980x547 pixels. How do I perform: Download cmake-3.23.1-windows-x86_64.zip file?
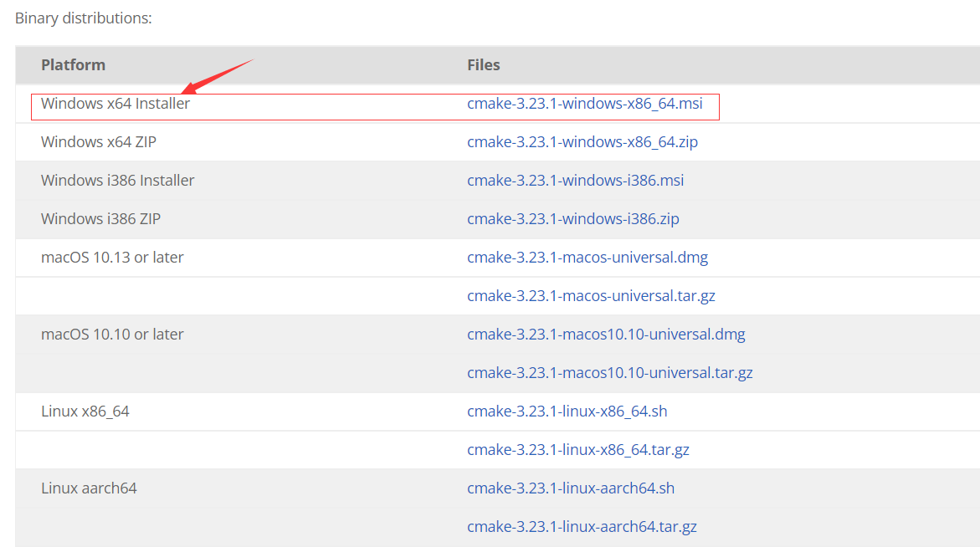click(x=582, y=142)
